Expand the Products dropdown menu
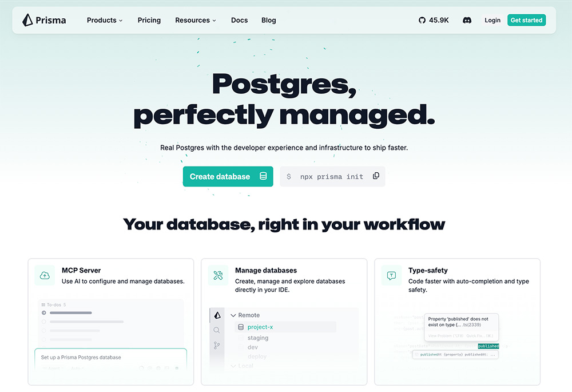The image size is (572, 392). click(x=105, y=21)
